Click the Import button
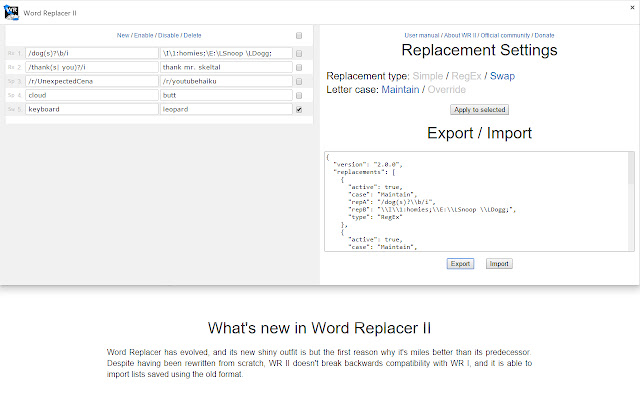The image size is (640, 400). point(498,264)
